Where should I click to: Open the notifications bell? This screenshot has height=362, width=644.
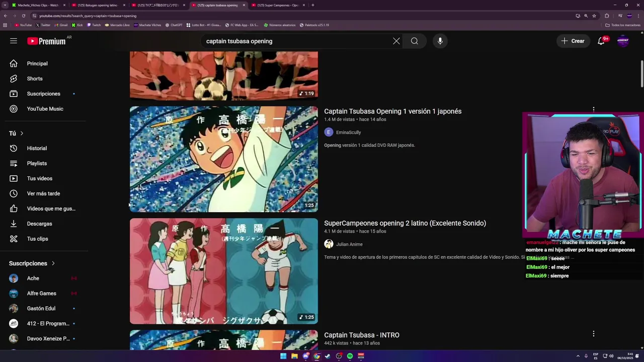pos(601,41)
